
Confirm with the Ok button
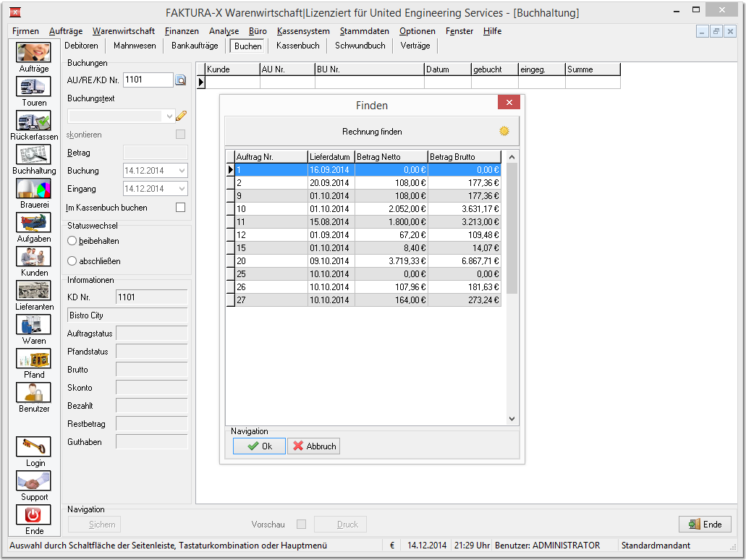(259, 446)
